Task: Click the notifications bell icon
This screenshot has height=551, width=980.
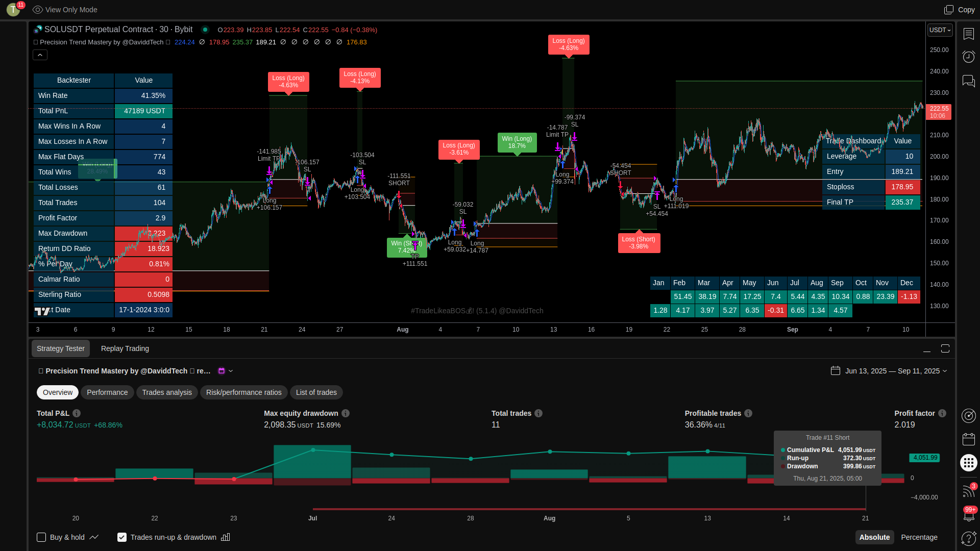Action: [968, 515]
